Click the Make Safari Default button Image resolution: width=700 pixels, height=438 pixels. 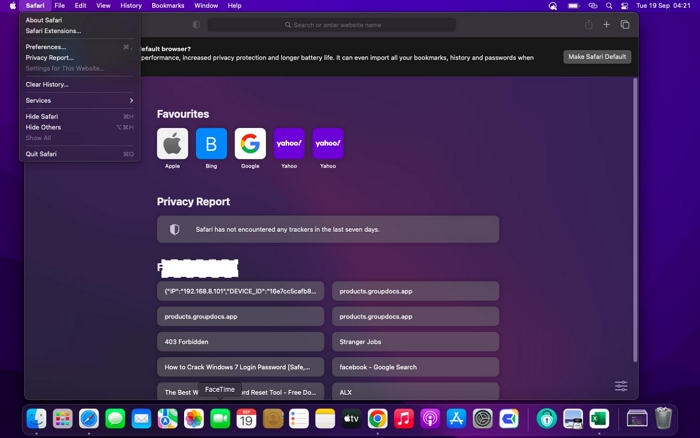(x=597, y=57)
